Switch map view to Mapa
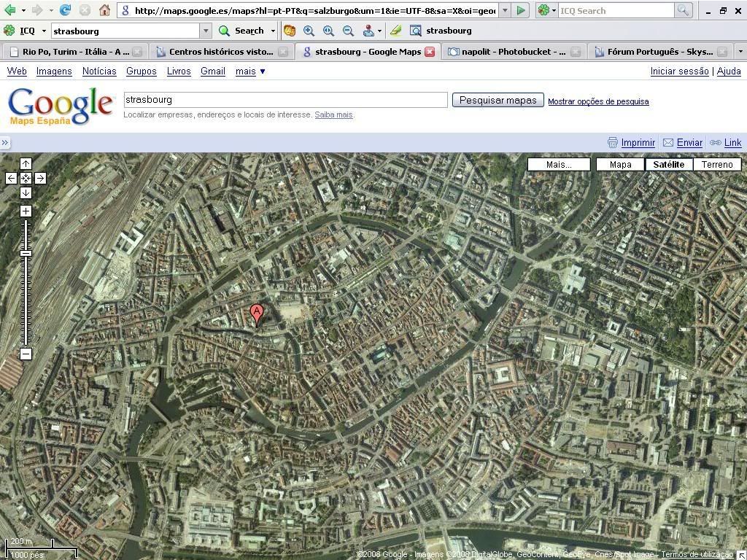The image size is (747, 560). (x=620, y=165)
